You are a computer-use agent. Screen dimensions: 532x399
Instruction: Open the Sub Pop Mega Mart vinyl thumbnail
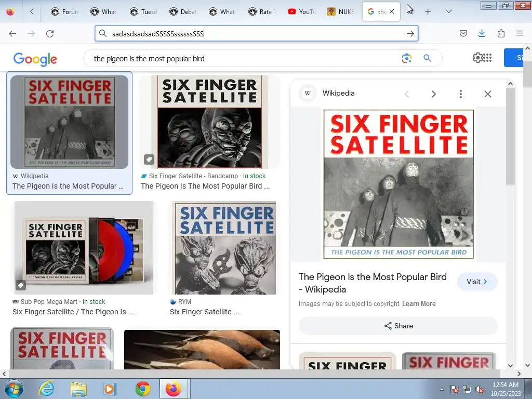click(x=84, y=248)
